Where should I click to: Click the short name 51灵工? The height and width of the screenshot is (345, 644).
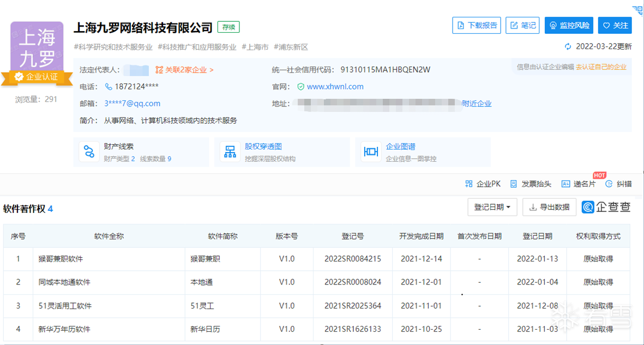click(202, 306)
